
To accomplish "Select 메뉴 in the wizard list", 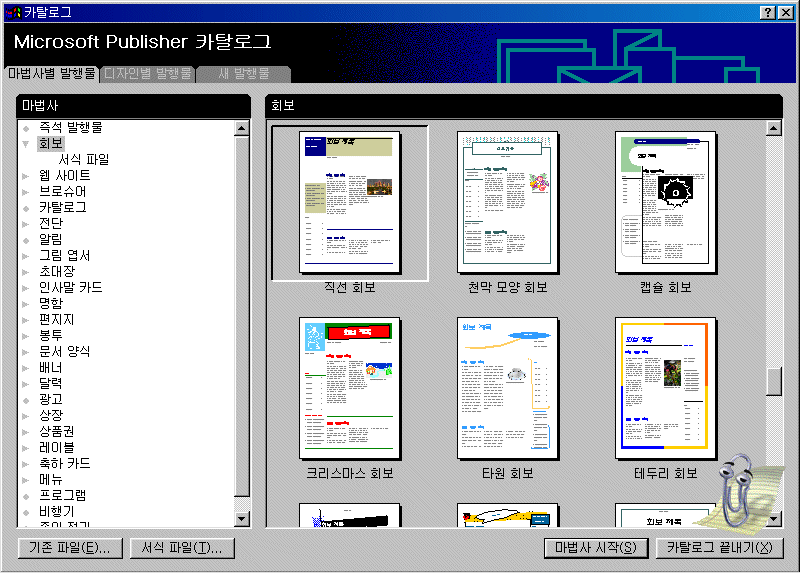I will pos(51,480).
